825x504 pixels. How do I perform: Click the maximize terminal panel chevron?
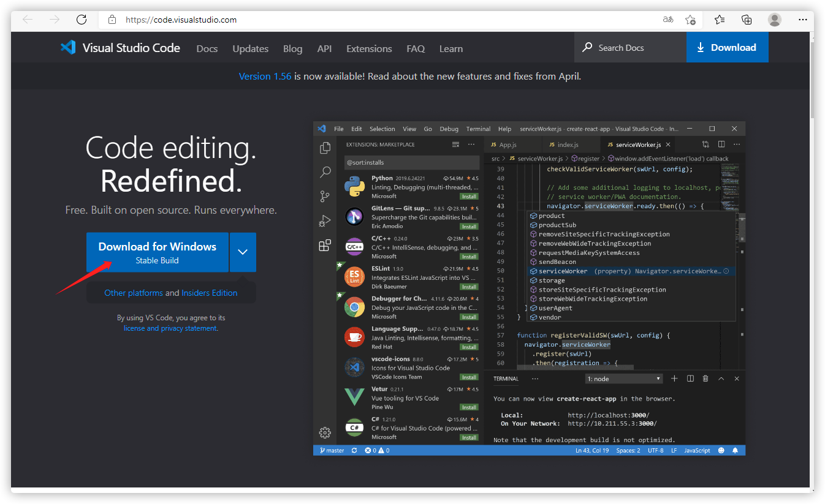click(721, 378)
